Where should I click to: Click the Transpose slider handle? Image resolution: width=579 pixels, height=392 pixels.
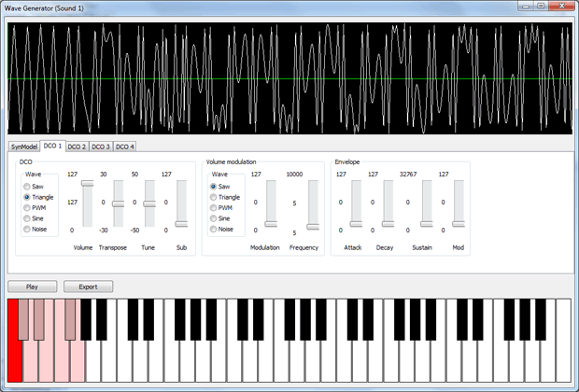coord(119,203)
